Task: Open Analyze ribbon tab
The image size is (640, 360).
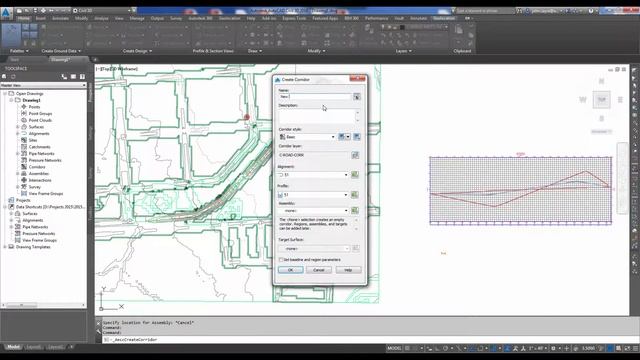Action: pos(101,18)
